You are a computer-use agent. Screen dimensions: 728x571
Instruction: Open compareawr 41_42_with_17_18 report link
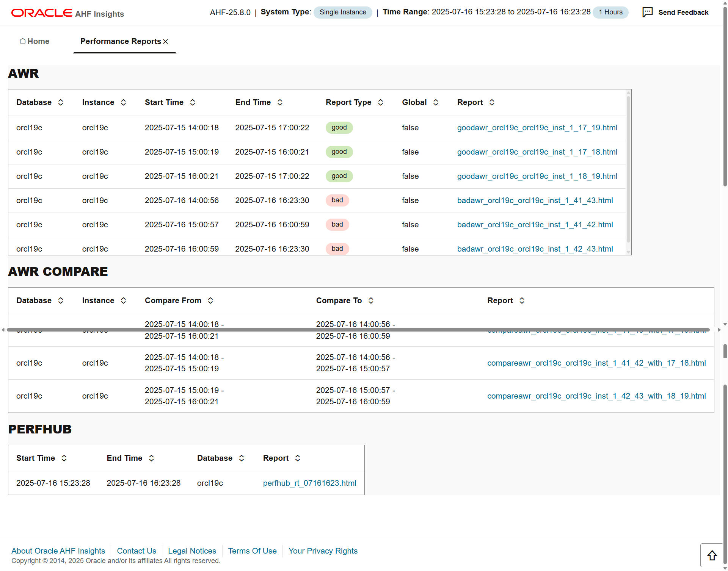(x=596, y=363)
